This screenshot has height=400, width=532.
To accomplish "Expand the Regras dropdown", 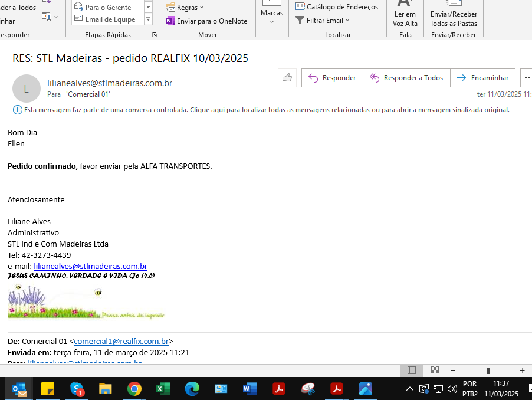I will [x=185, y=8].
